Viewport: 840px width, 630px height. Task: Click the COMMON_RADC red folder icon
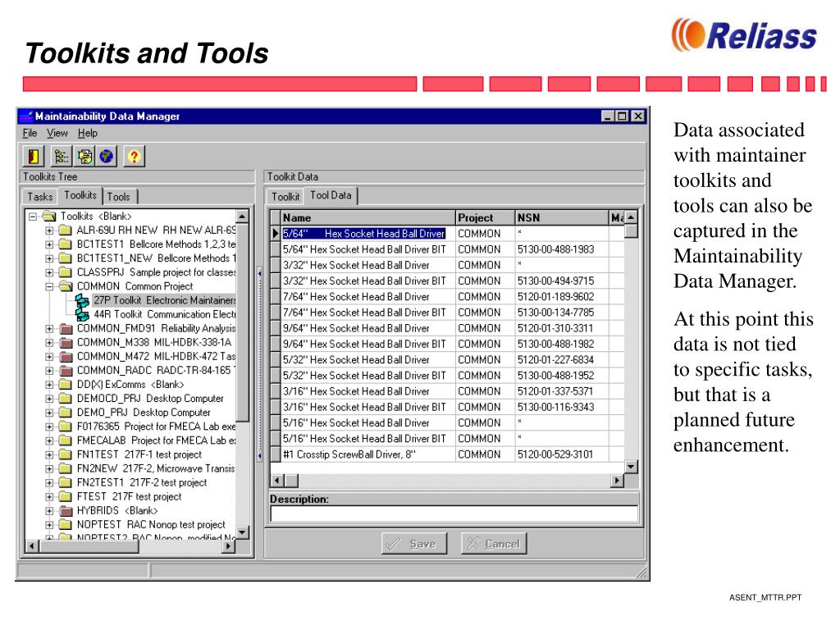[x=66, y=370]
